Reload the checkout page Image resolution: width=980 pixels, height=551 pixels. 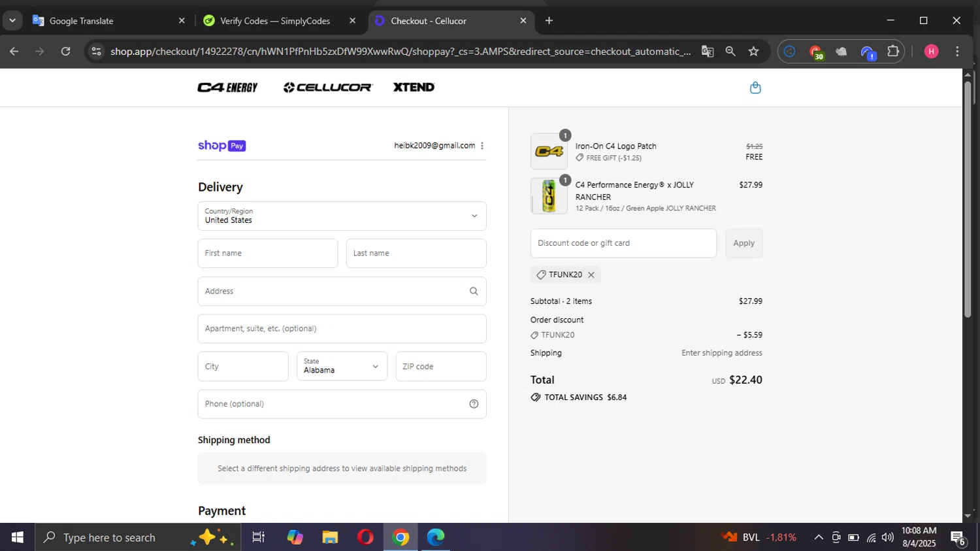[x=65, y=52]
